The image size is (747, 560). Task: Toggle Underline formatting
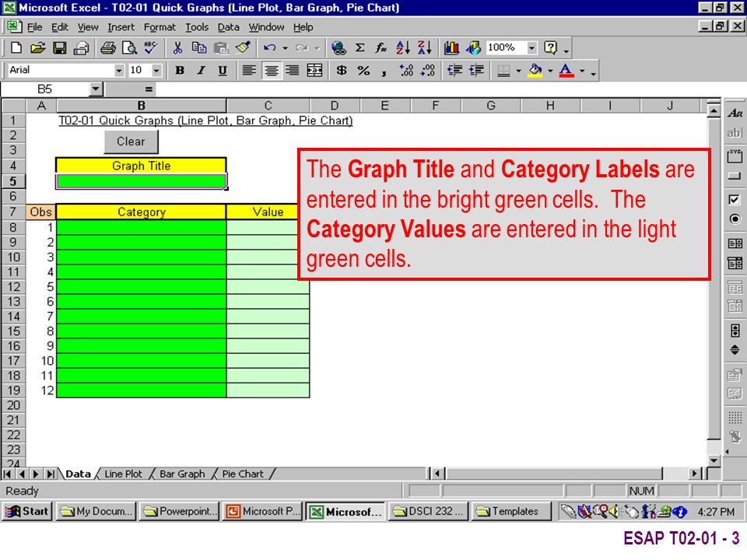point(223,71)
